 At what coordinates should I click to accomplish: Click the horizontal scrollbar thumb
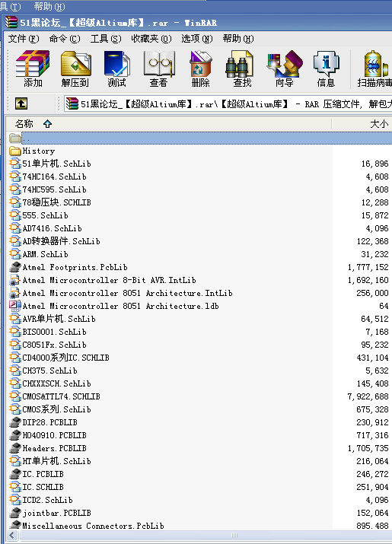pyautogui.click(x=234, y=535)
